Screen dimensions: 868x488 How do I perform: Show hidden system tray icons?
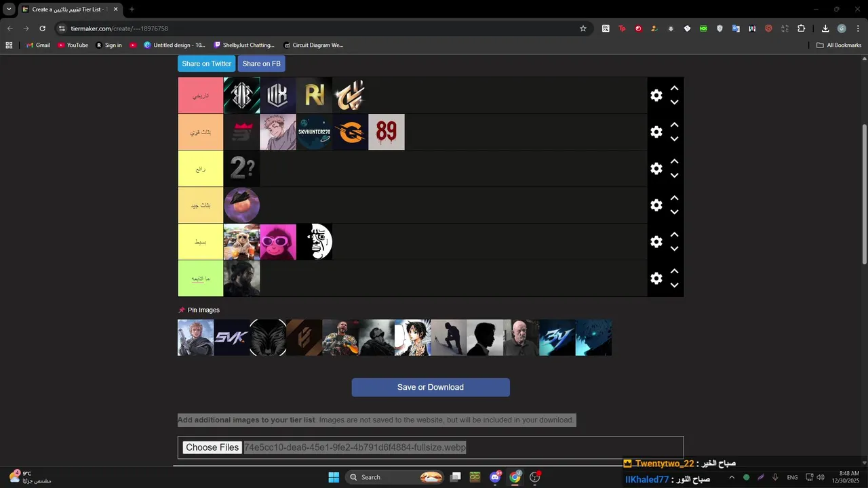tap(731, 477)
